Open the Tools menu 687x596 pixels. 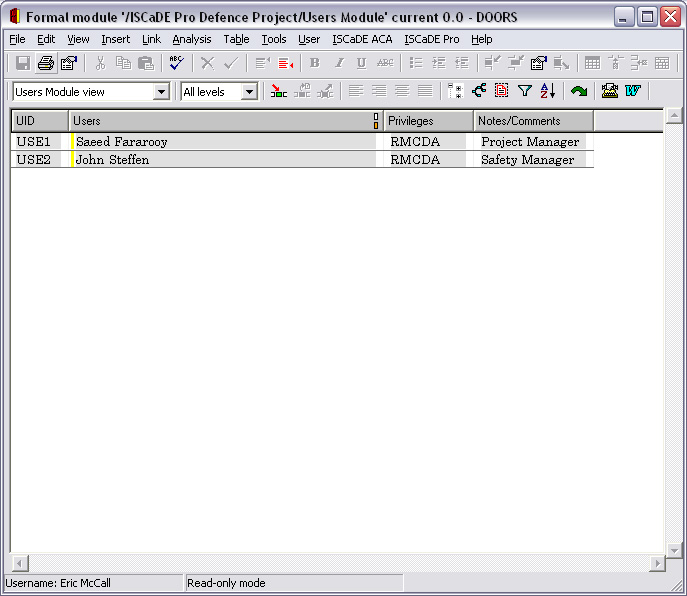(274, 39)
